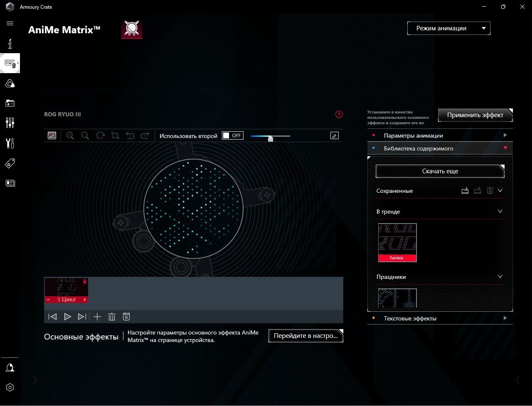
Task: Jump to the first frame
Action: coord(52,317)
